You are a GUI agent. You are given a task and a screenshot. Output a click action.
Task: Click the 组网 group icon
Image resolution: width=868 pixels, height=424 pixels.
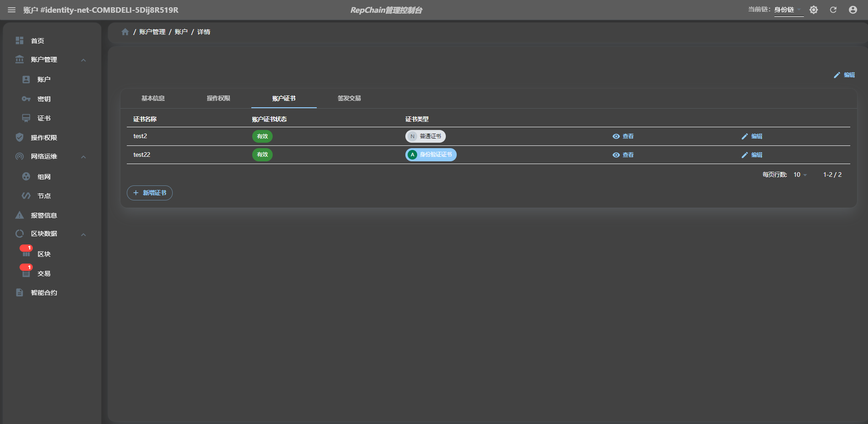[26, 176]
